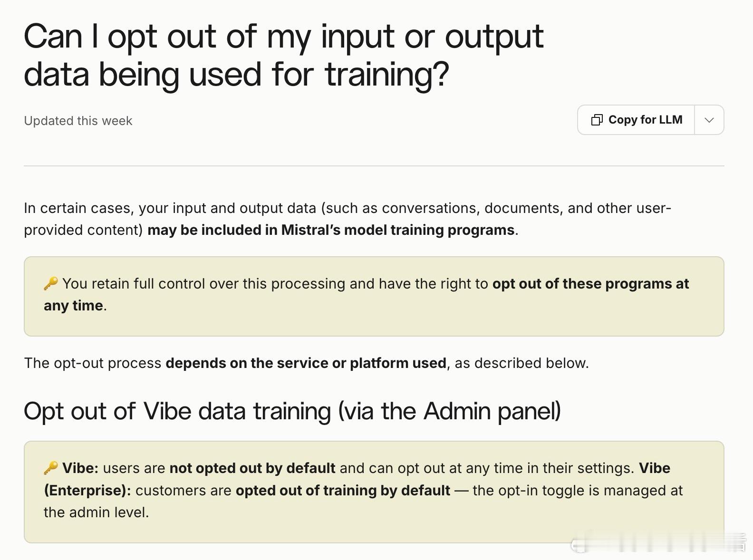Screen dimensions: 753x560
Task: Click the Updated this week label
Action: click(x=78, y=121)
